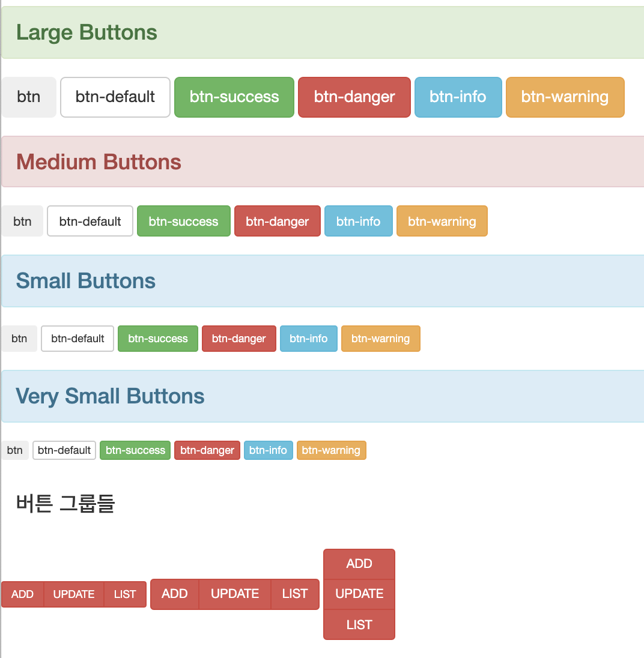Click UPDATE in the vertical button group
Screen dimensions: 644x658
pyautogui.click(x=359, y=594)
